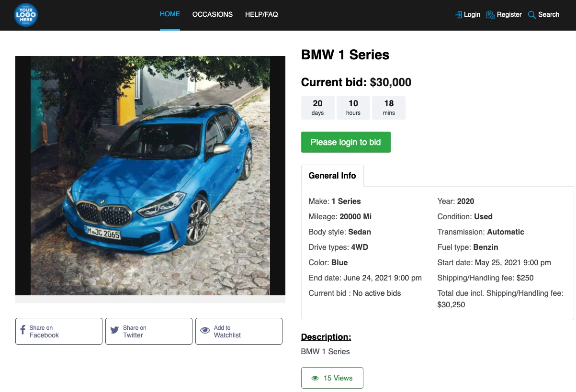
Task: Click the Login door icon
Action: pyautogui.click(x=459, y=15)
